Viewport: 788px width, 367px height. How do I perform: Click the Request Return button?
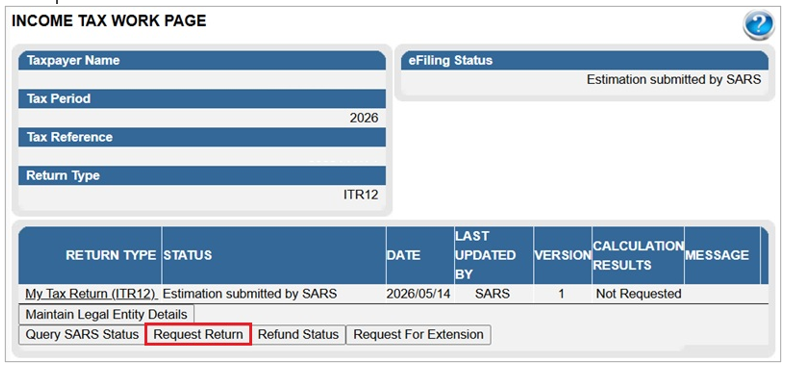point(198,334)
